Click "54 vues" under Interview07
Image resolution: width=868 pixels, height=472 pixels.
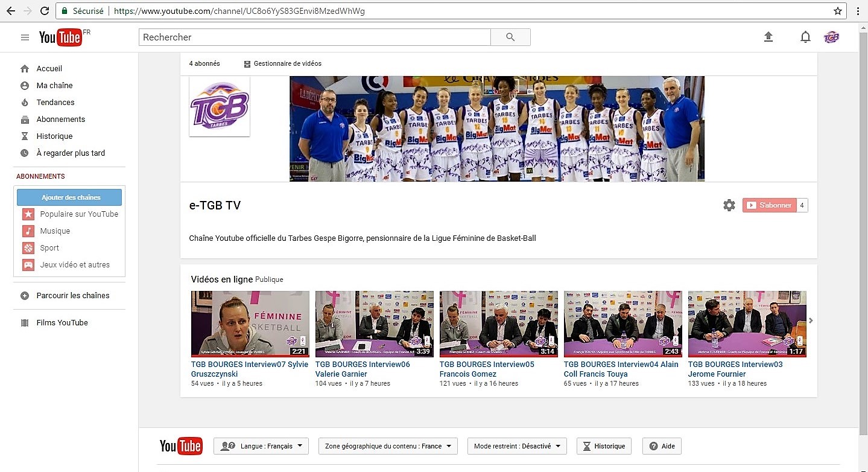[x=203, y=383]
